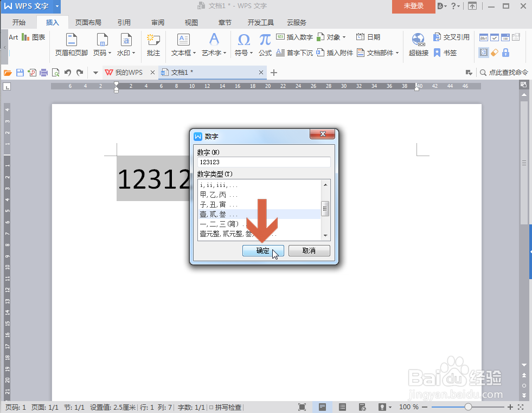Apply Drop Cap (首字下沉)
The width and height of the screenshot is (532, 413).
point(294,53)
